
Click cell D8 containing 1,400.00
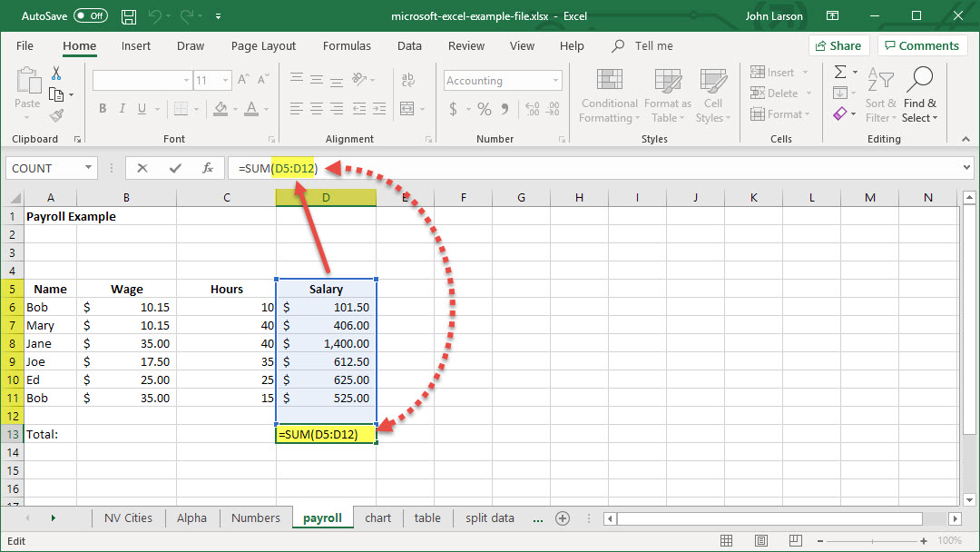click(x=326, y=343)
